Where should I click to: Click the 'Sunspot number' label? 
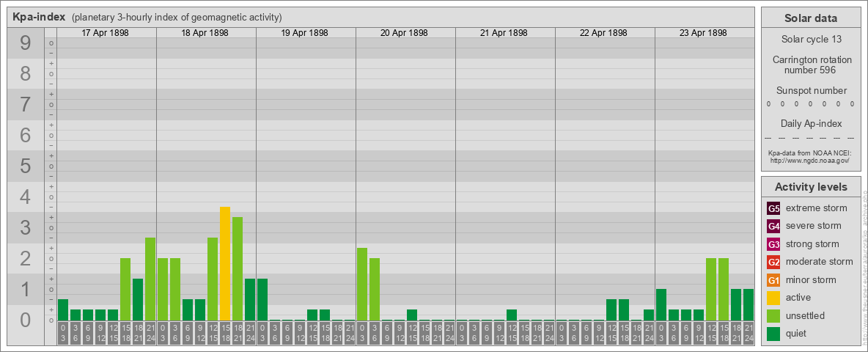pyautogui.click(x=811, y=91)
